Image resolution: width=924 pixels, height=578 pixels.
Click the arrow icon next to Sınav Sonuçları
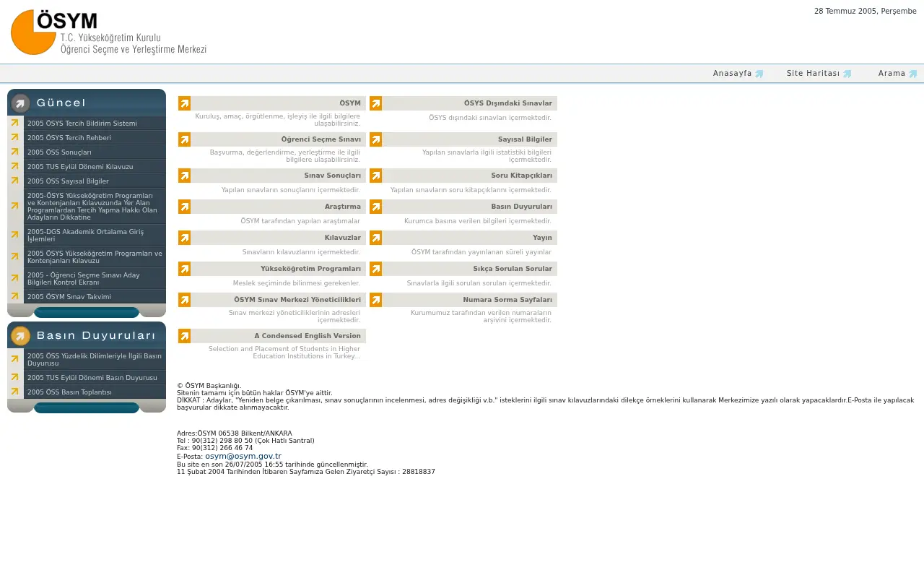185,176
